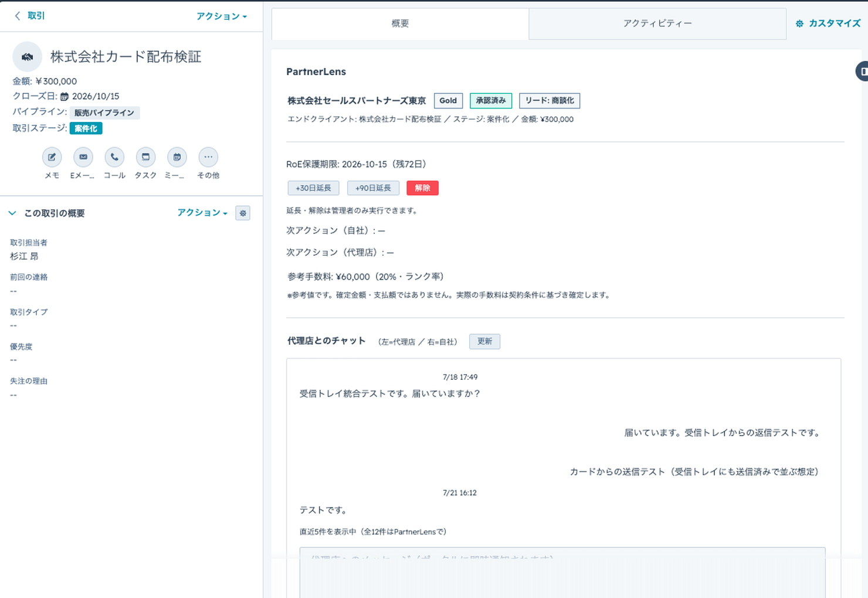The width and height of the screenshot is (868, 598).
Task: Click the PartnerLens card heading
Action: tap(316, 72)
